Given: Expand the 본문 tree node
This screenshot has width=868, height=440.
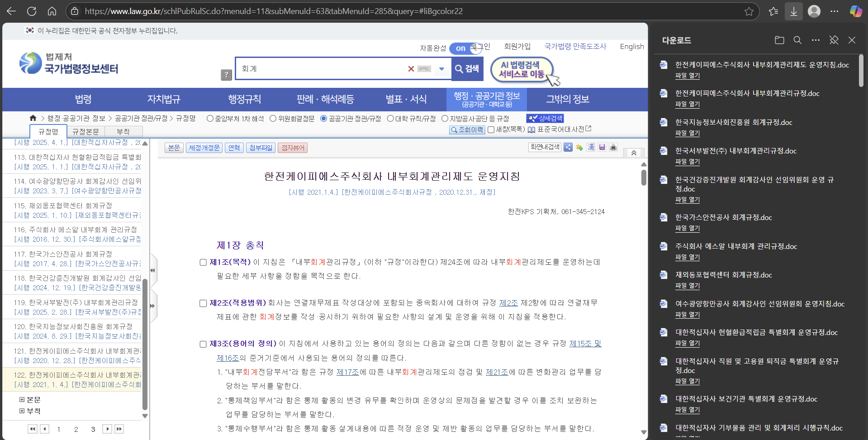Looking at the screenshot, I should coord(22,400).
